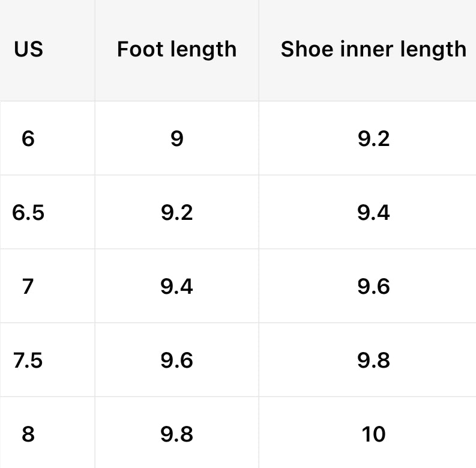Click foot length 9.6 for size 7.5
Image resolution: width=476 pixels, height=468 pixels.
176,360
